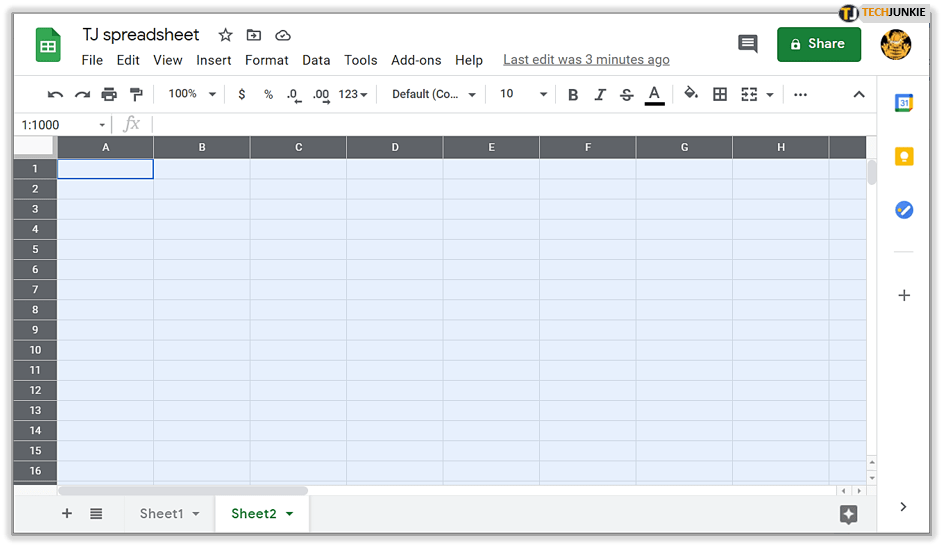This screenshot has width=943, height=547.
Task: Open Google Calendar in side panel
Action: tap(904, 103)
